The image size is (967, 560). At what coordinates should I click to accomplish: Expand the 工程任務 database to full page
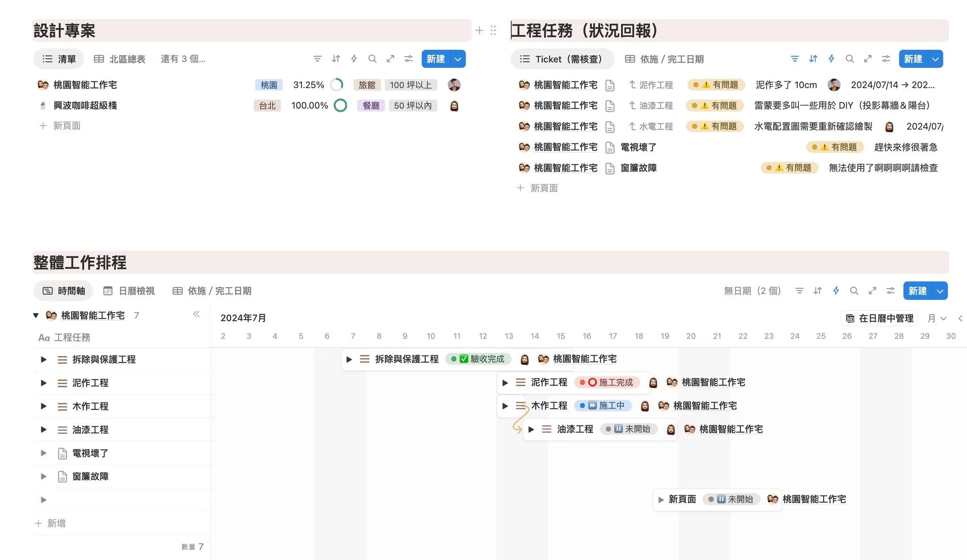click(x=867, y=59)
